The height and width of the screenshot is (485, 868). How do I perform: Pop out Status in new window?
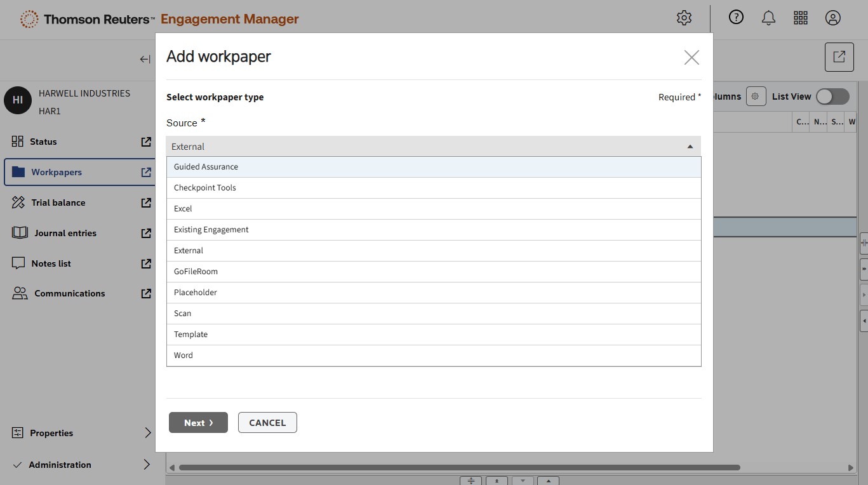(146, 142)
